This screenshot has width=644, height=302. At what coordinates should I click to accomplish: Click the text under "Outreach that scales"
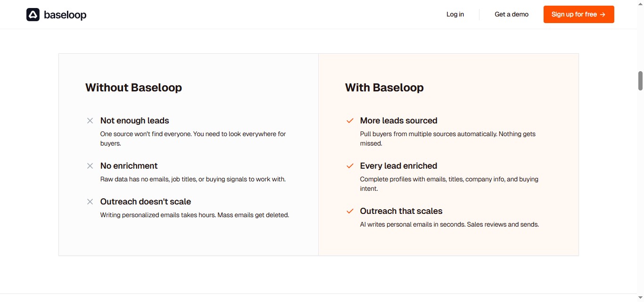[449, 224]
